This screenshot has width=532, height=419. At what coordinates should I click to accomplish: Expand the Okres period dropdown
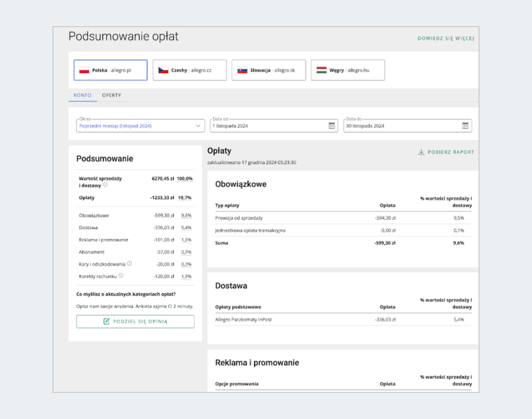[x=140, y=126]
